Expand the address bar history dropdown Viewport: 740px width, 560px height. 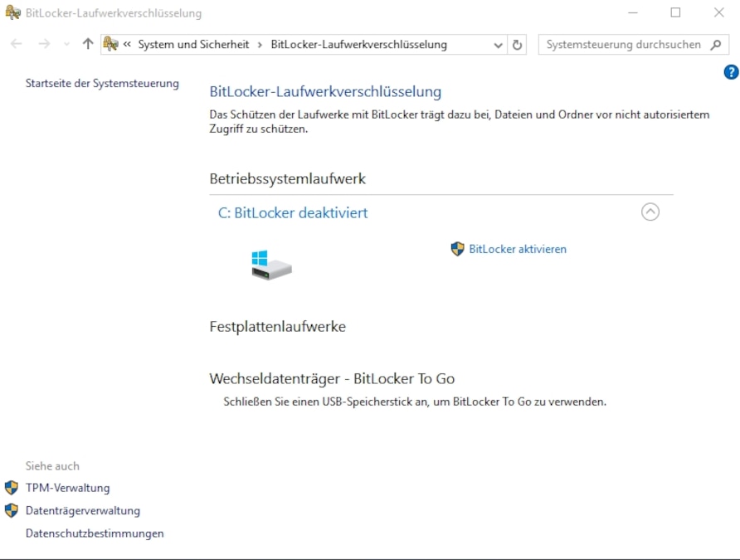pos(498,46)
